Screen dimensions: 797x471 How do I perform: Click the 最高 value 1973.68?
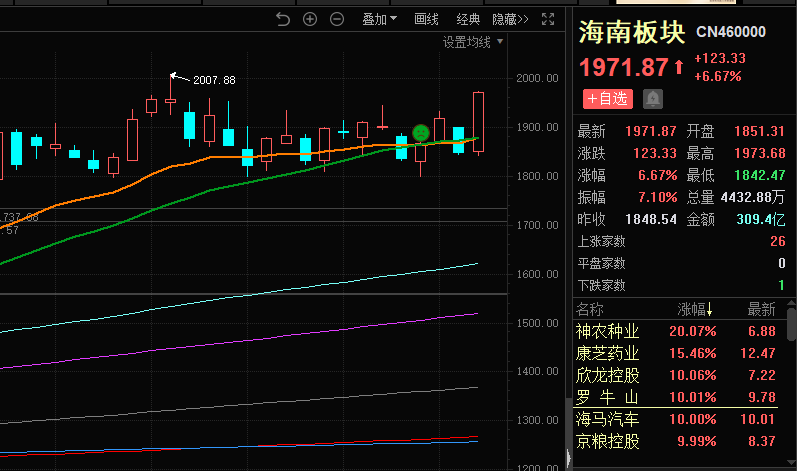(x=759, y=153)
